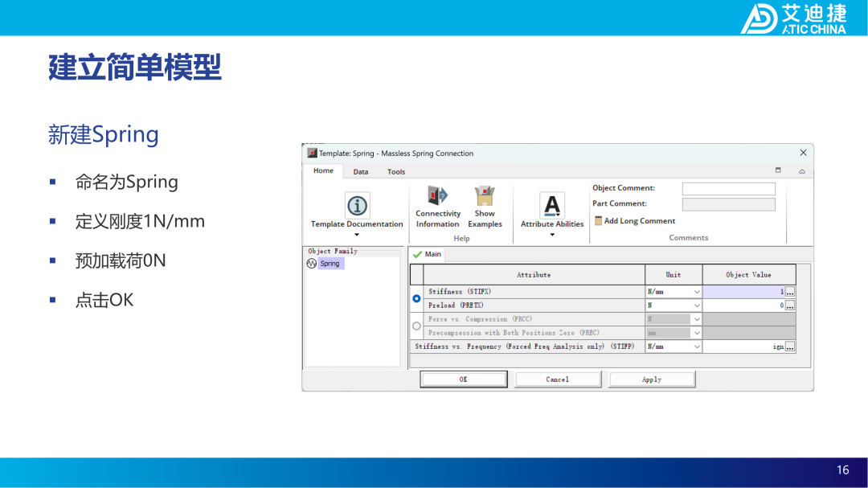Screen dimensions: 868x488
Task: Click Preload object value field
Action: (743, 306)
